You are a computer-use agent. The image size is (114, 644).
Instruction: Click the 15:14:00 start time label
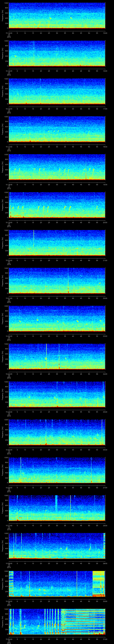pyautogui.click(x=9, y=33)
